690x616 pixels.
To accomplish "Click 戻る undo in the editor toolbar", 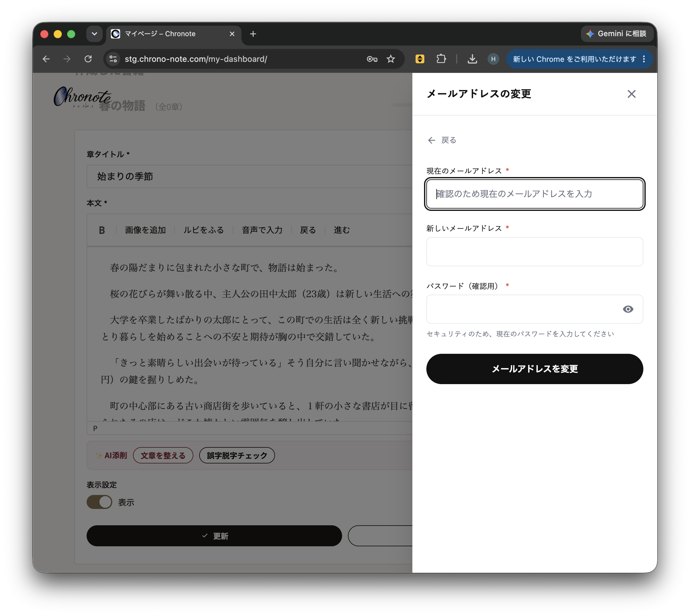I will tap(308, 230).
